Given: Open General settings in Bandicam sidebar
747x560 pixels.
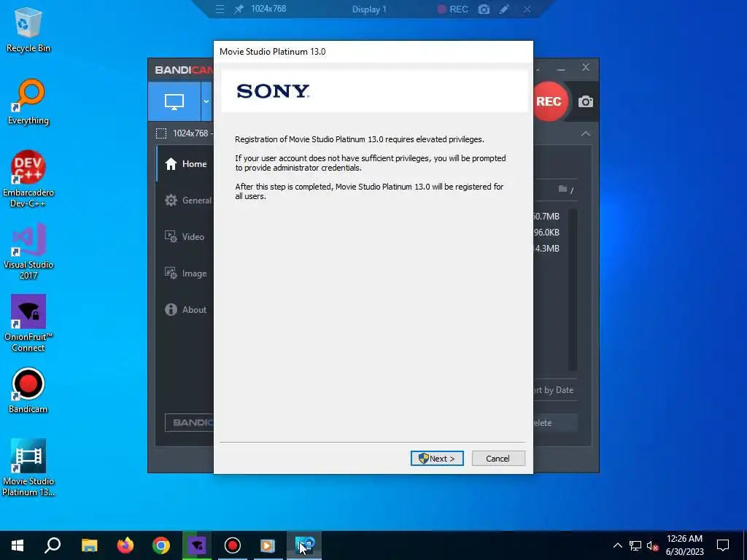Looking at the screenshot, I should coord(187,201).
